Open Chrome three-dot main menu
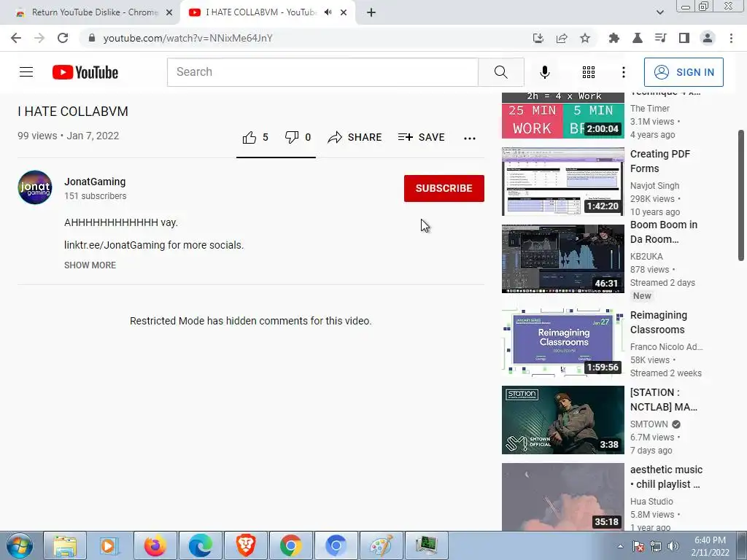 pos(731,38)
